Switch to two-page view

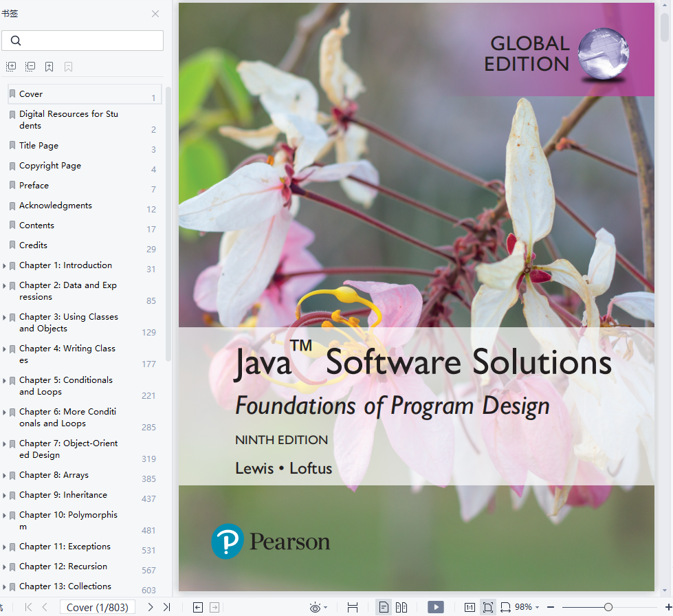(x=401, y=608)
